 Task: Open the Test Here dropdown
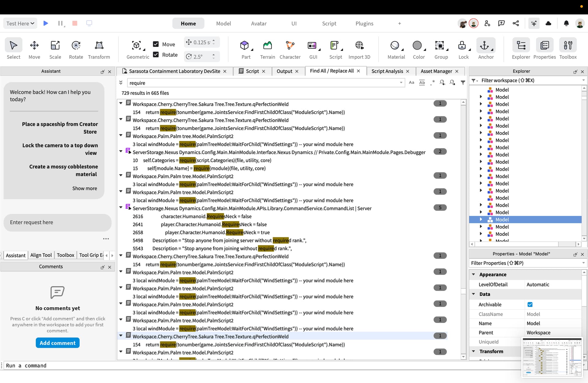click(x=20, y=23)
